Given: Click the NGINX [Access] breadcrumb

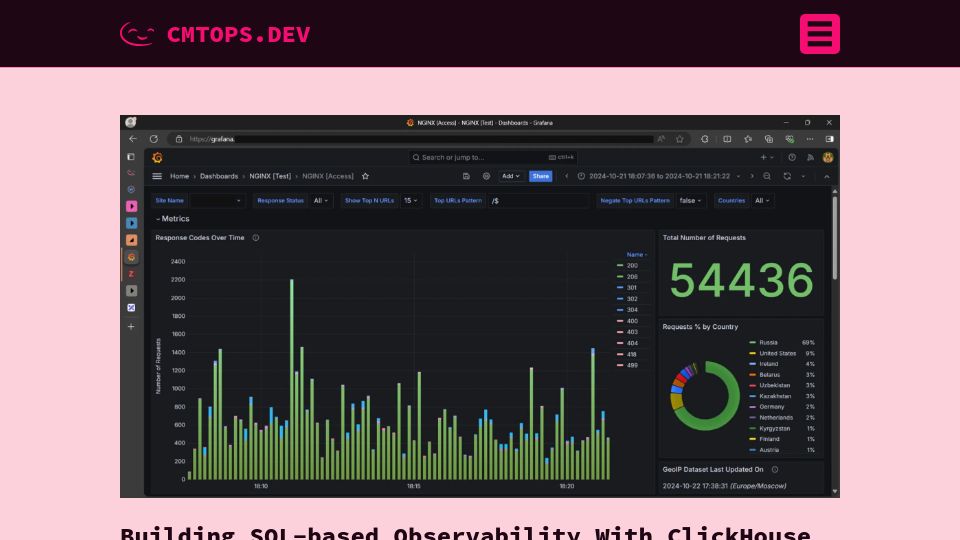Looking at the screenshot, I should click(328, 176).
